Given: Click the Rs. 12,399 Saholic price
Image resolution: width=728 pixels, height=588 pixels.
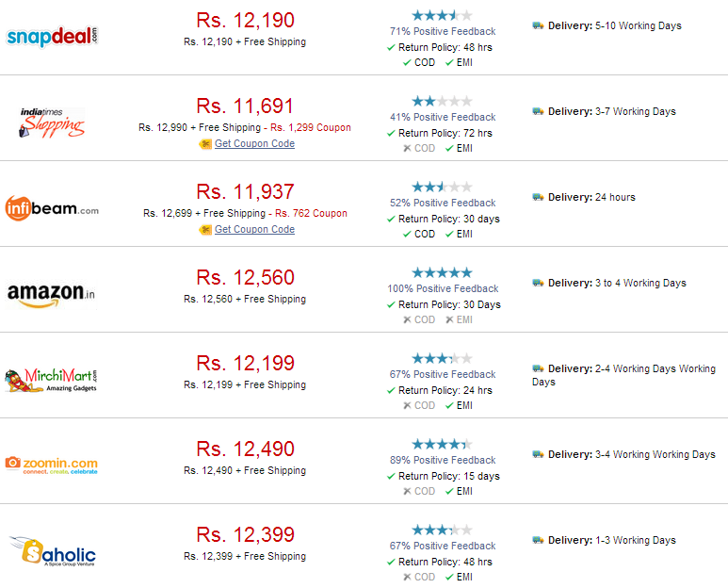Looking at the screenshot, I should tap(245, 535).
